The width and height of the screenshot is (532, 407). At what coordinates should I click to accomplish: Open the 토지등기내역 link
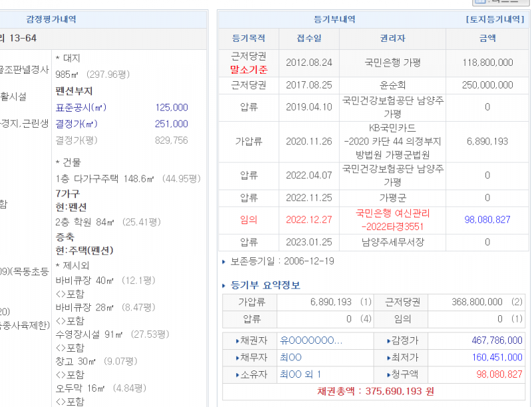[496, 19]
